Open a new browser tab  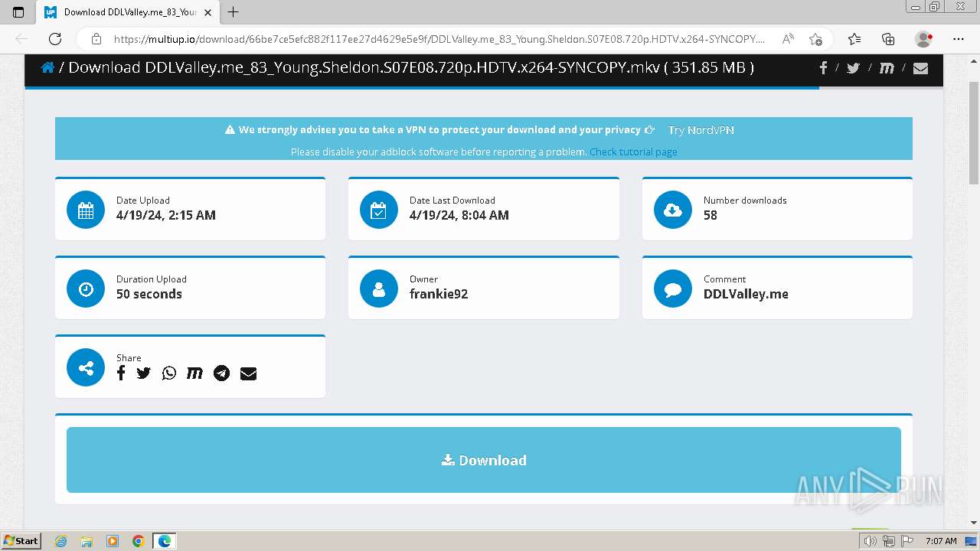click(234, 12)
